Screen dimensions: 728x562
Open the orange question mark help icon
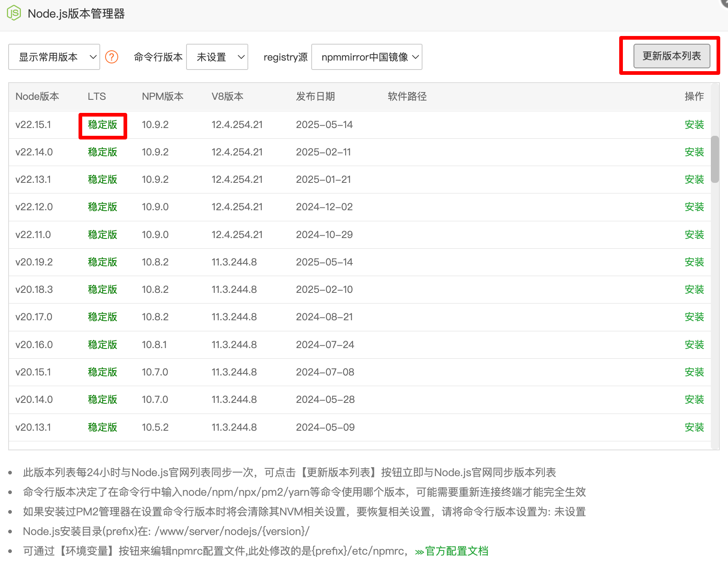112,57
